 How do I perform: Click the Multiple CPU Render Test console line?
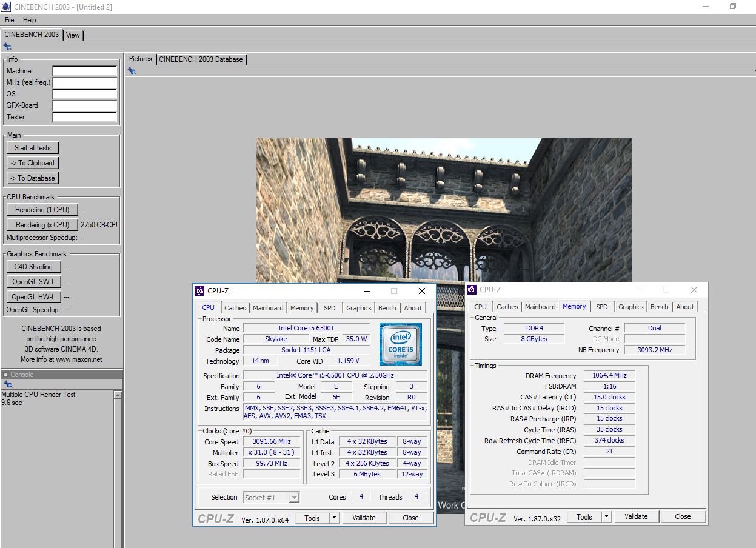(x=39, y=395)
